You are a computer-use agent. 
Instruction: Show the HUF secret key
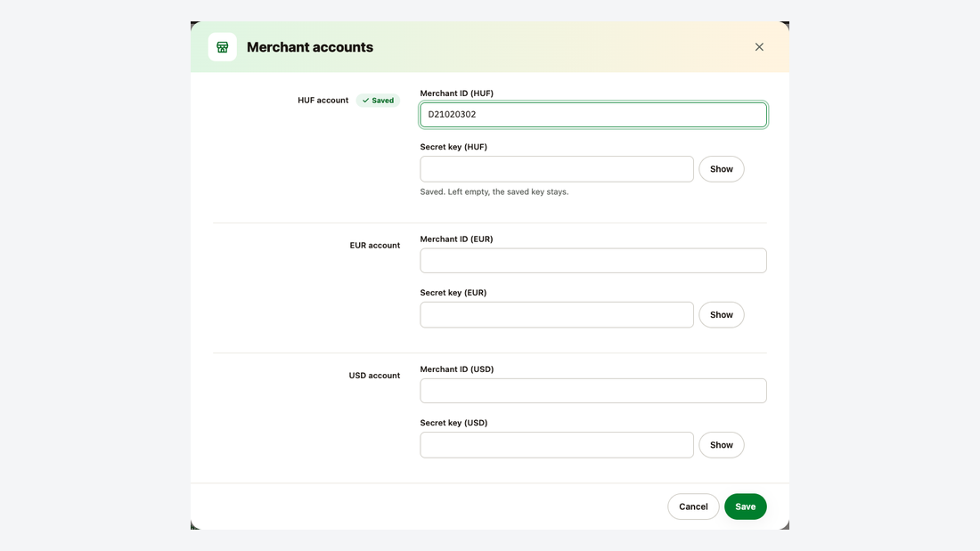point(722,169)
